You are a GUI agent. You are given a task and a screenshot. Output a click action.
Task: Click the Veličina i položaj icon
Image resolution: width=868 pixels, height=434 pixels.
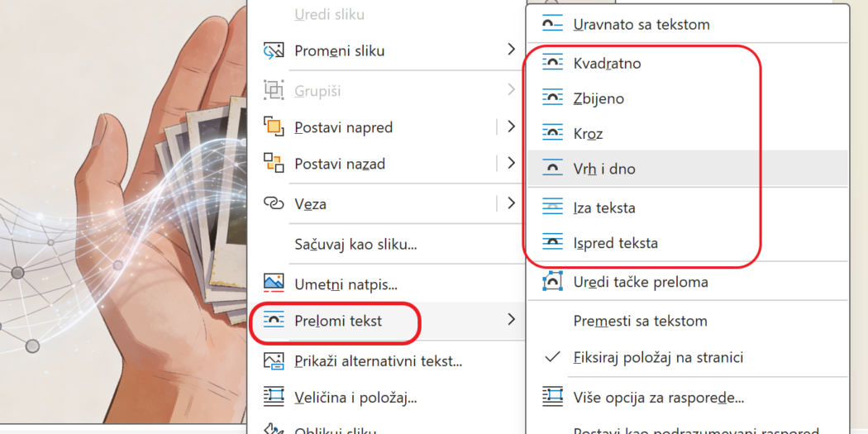point(273,397)
